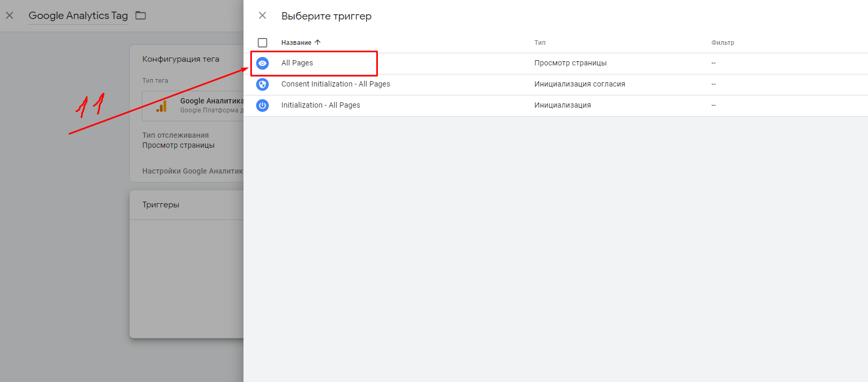
Task: Rename the 'Google Analytics Tag' title field
Action: (78, 16)
